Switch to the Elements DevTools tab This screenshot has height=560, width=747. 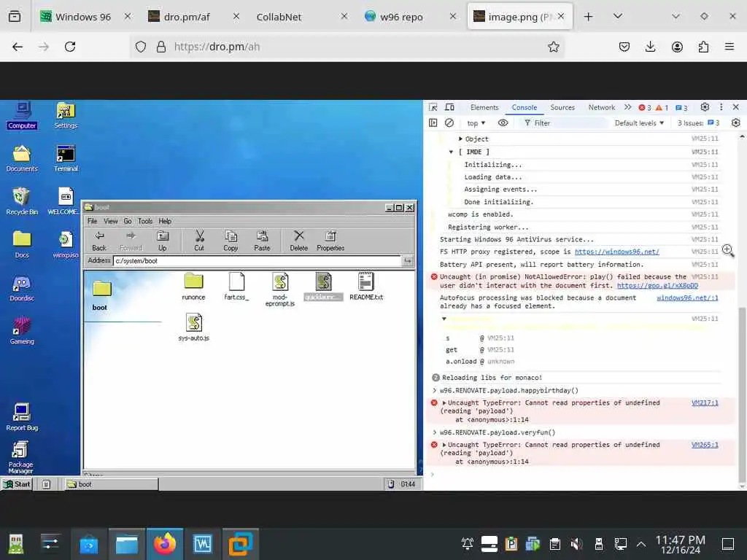[x=484, y=108]
